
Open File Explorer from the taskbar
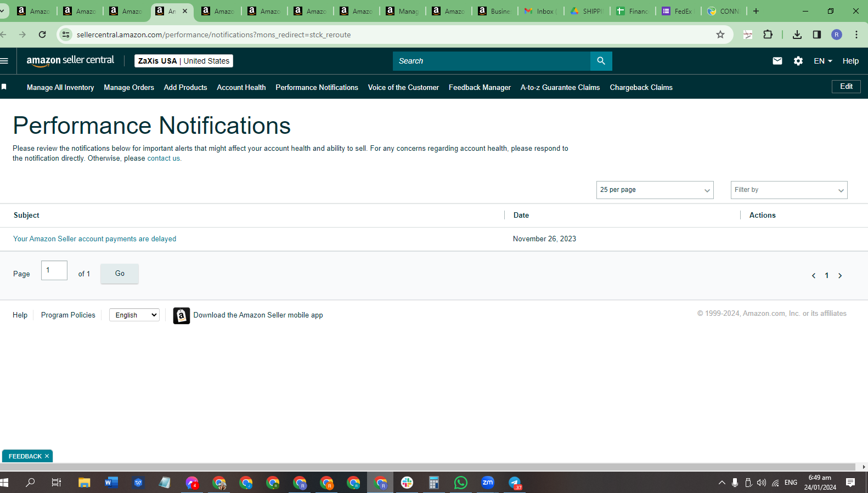[84, 483]
